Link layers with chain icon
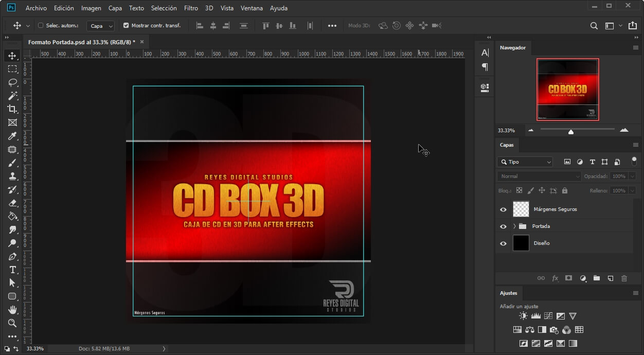 (541, 278)
